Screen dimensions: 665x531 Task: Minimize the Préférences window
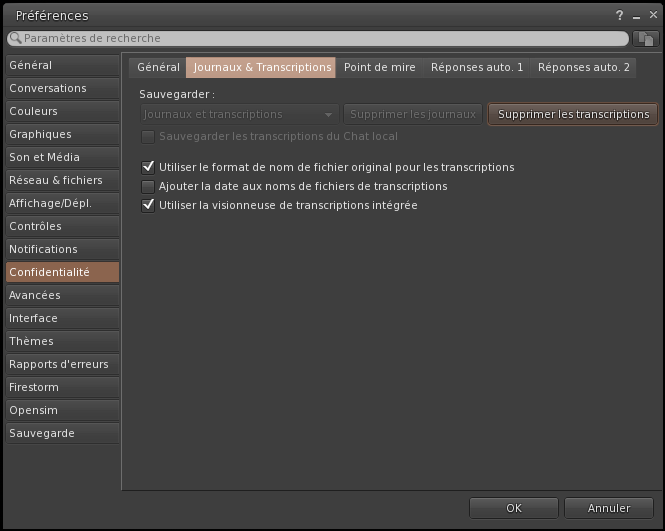click(635, 15)
